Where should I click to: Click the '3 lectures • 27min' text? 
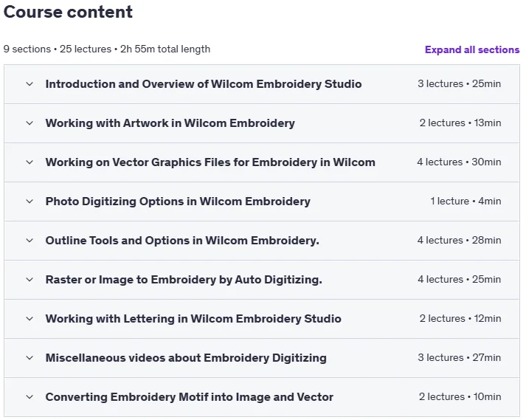tap(460, 357)
